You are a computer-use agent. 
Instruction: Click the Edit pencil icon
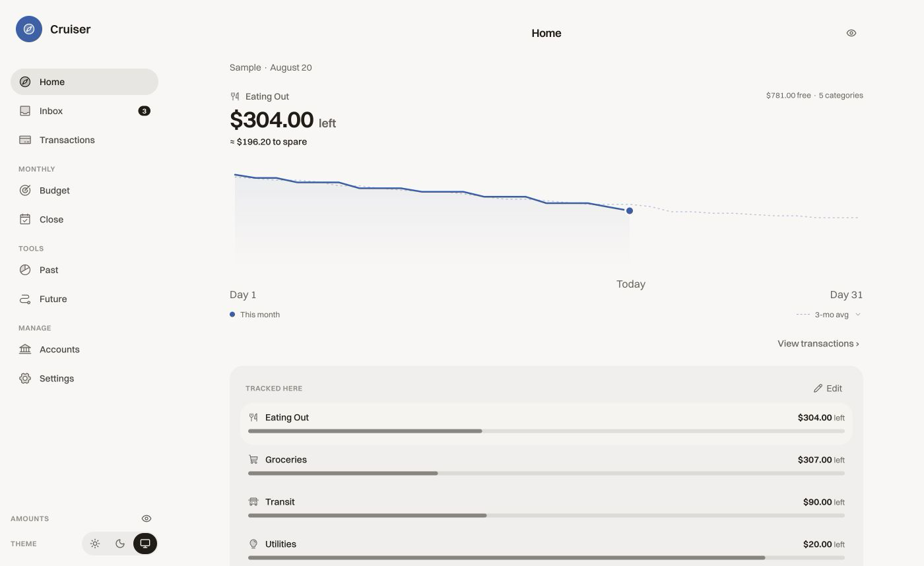(x=818, y=389)
